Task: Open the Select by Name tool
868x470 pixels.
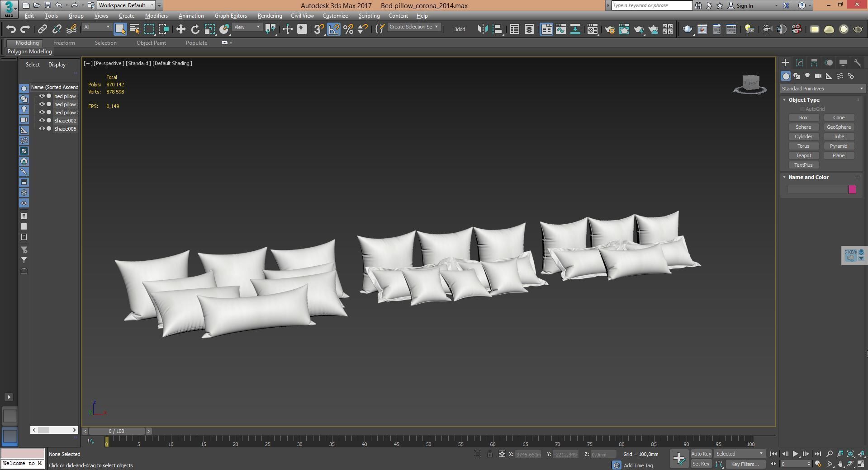Action: 134,29
